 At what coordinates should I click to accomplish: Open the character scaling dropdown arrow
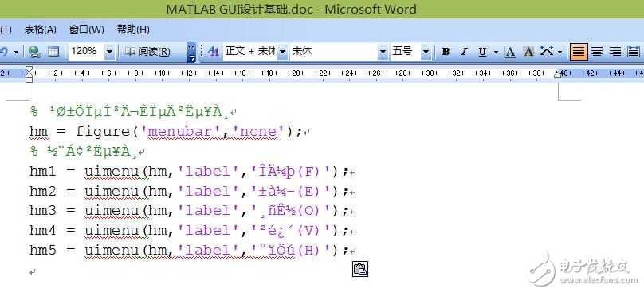click(x=560, y=52)
